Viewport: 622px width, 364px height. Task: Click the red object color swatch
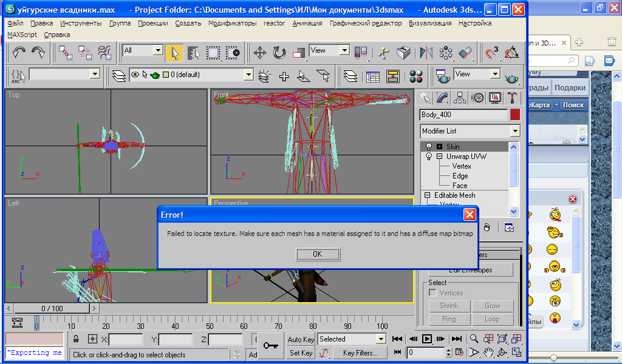[515, 115]
